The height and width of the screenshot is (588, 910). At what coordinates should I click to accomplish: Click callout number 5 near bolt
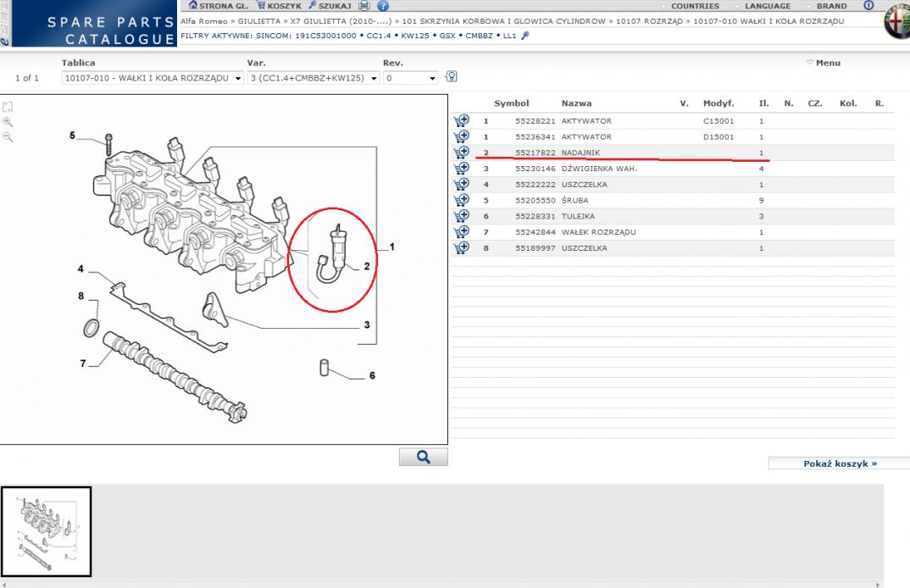tap(73, 136)
